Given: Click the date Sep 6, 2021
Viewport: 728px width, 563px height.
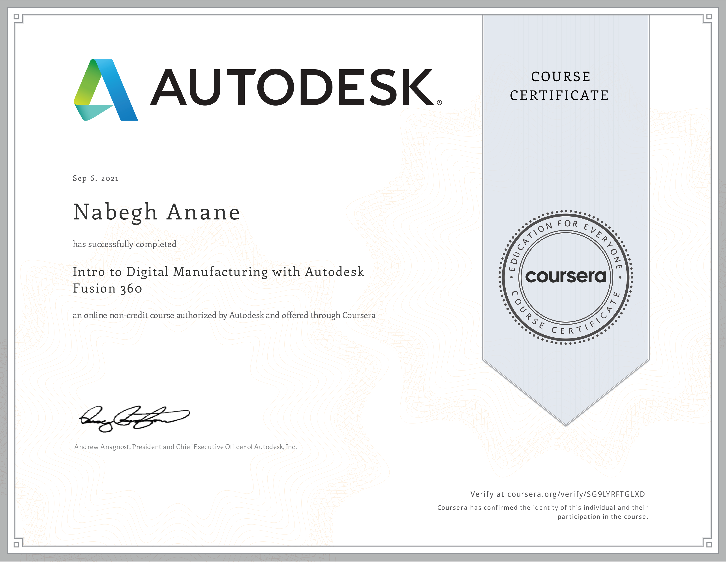Looking at the screenshot, I should [x=96, y=179].
